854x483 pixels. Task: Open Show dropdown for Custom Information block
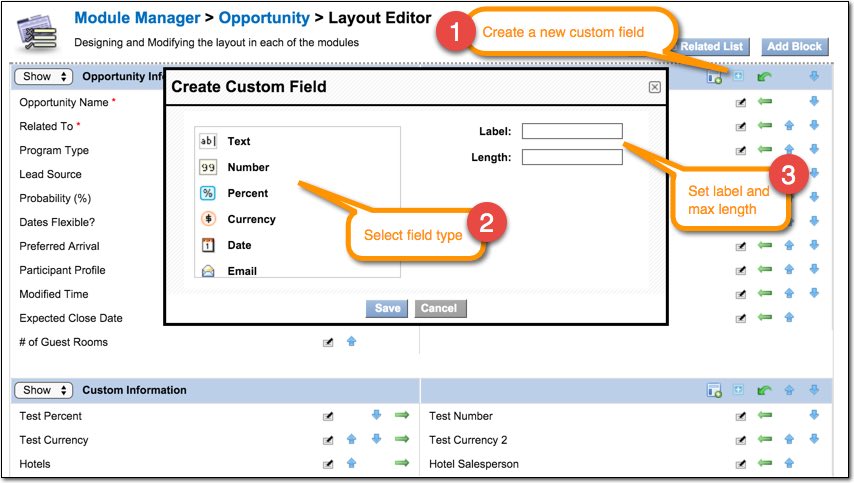tap(44, 390)
